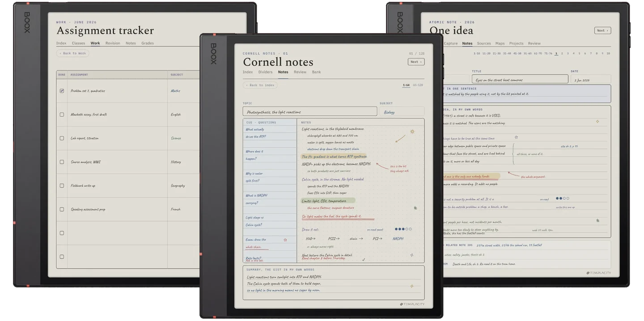Viewport: 644px width, 321px height.
Task: Click the Date field showing 2 Jun 2026
Action: click(590, 80)
